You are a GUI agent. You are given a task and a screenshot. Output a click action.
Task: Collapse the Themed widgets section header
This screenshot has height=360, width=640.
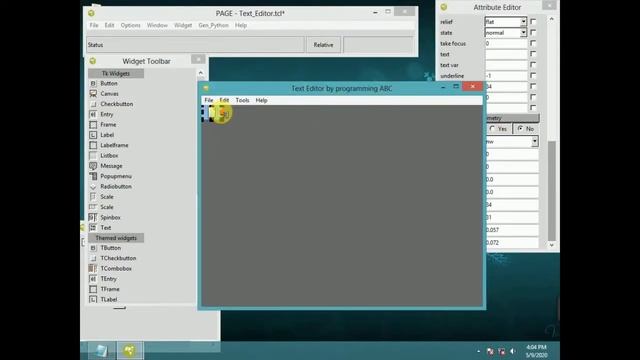click(x=116, y=238)
